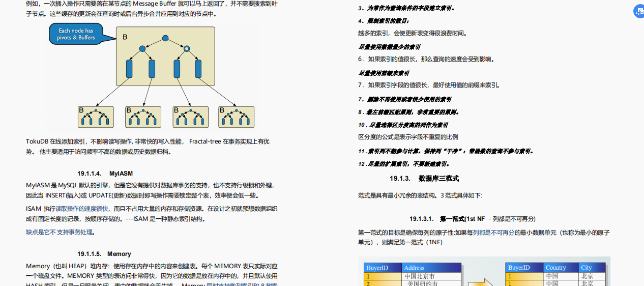The height and width of the screenshot is (286, 644).
Task: Click the blue text '读取操作的速度很快'
Action: pos(82,209)
